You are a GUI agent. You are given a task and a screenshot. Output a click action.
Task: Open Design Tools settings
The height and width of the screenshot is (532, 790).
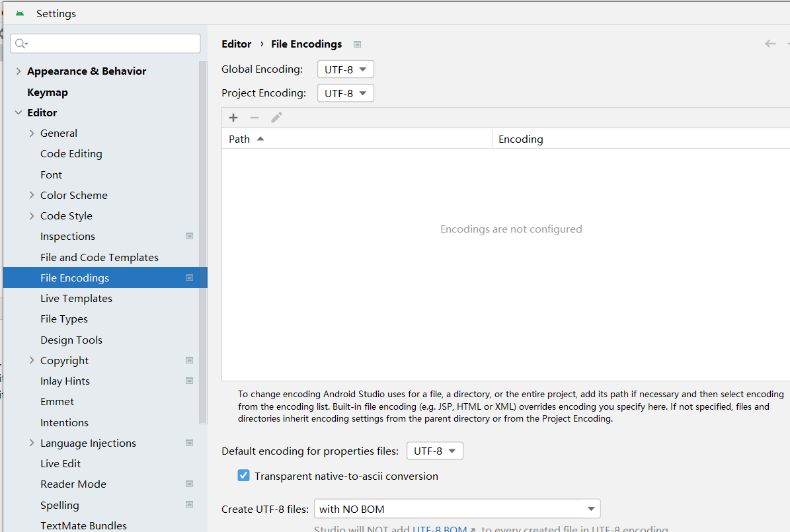tap(71, 340)
